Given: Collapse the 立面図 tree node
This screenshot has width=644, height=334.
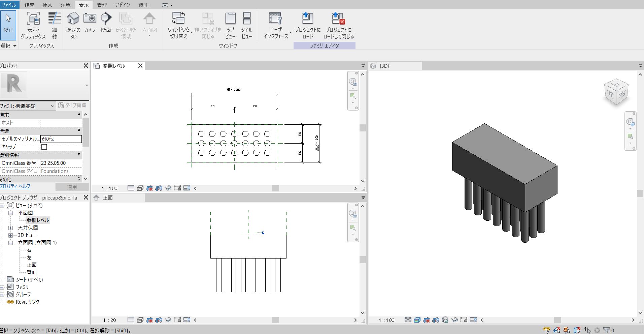Looking at the screenshot, I should pos(11,243).
